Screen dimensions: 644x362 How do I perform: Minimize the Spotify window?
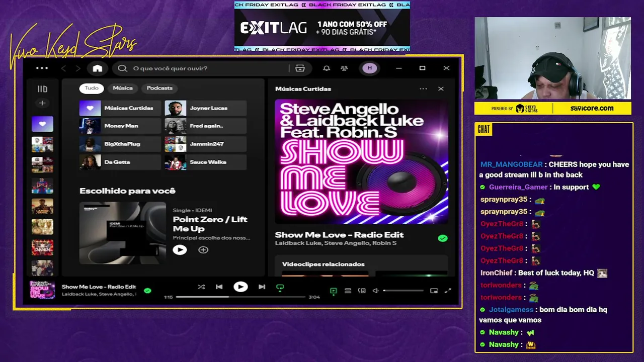tap(398, 68)
